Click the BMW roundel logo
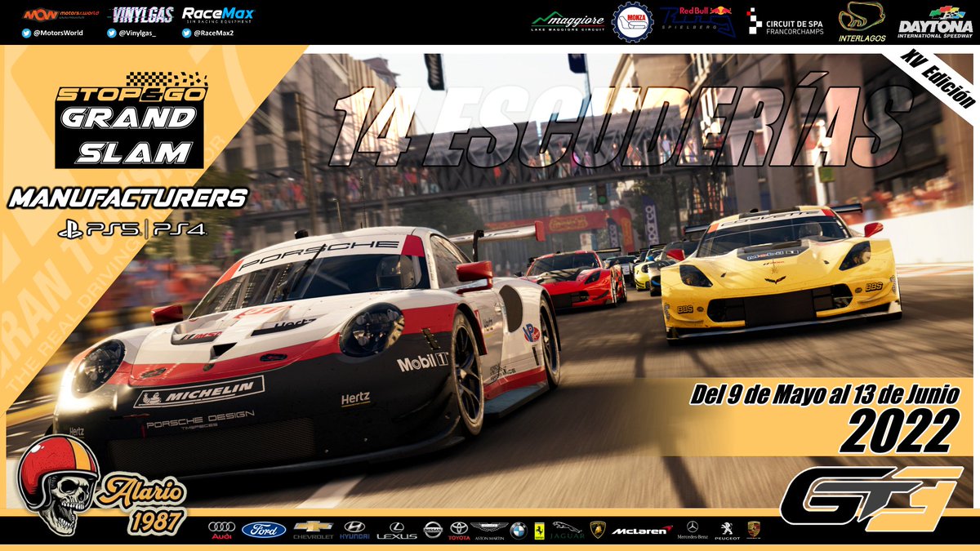This screenshot has width=980, height=551. point(518,531)
